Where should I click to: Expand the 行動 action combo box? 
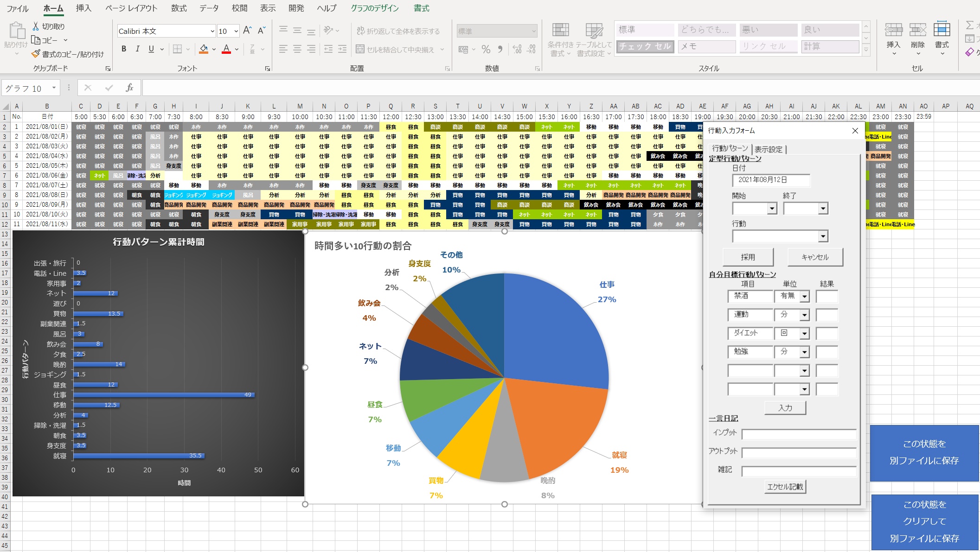click(823, 236)
